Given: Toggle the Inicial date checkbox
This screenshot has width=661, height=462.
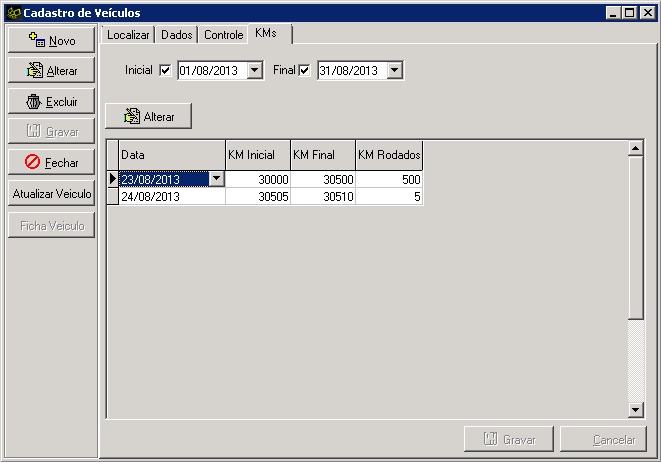Looking at the screenshot, I should 165,71.
